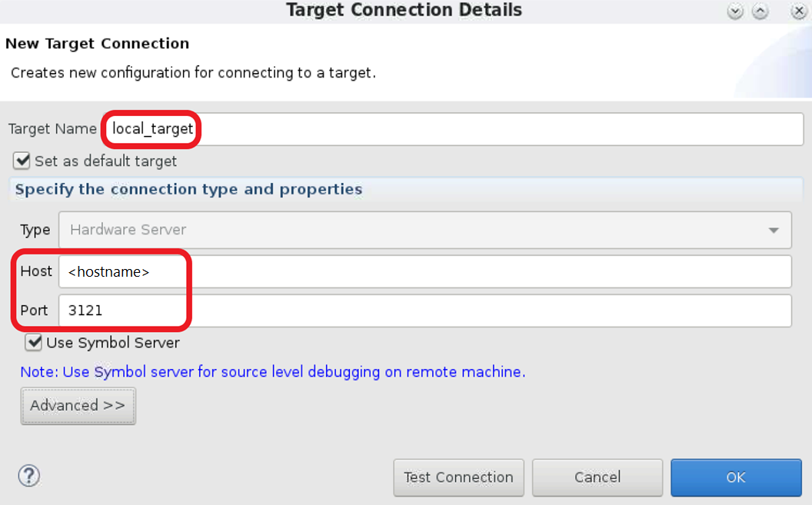Image resolution: width=812 pixels, height=505 pixels.
Task: Cancel the new target connection
Action: click(597, 477)
